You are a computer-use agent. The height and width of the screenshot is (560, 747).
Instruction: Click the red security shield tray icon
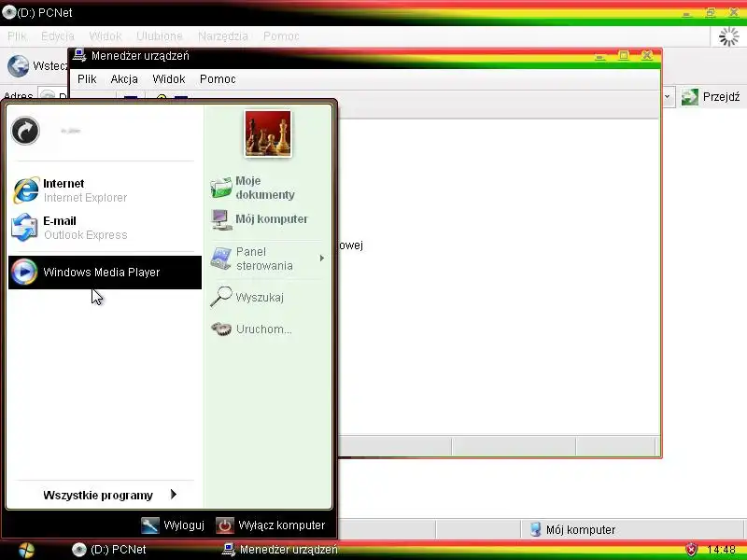(691, 550)
